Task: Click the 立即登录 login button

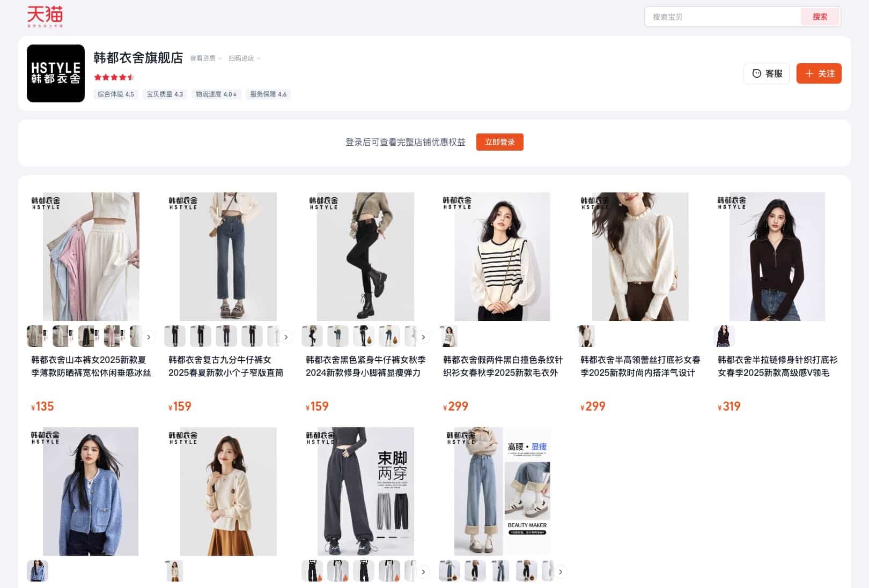Action: coord(499,142)
